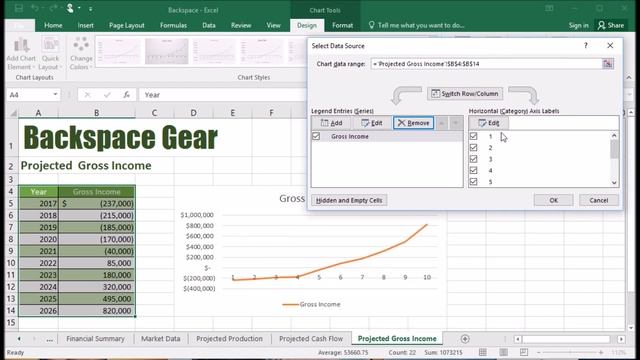Click the Data ribbon tab
Image resolution: width=640 pixels, height=360 pixels.
[x=209, y=25]
